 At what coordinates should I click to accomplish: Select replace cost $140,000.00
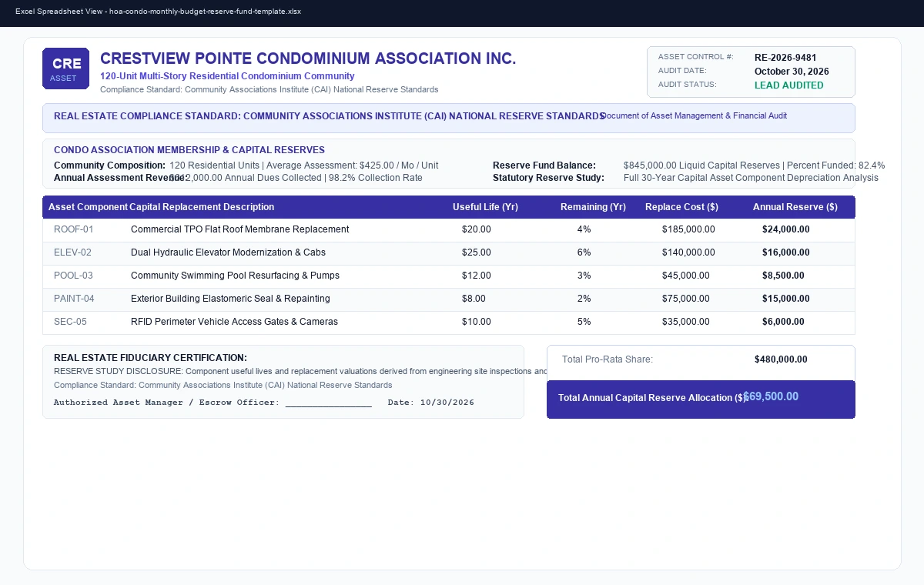click(688, 252)
